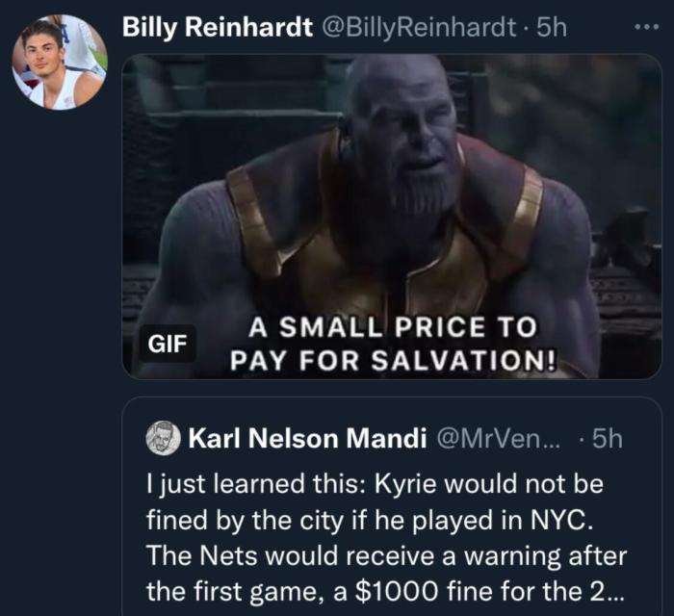
Task: Click the "A SMALL PRICE TO PAY" caption
Action: [x=392, y=327]
